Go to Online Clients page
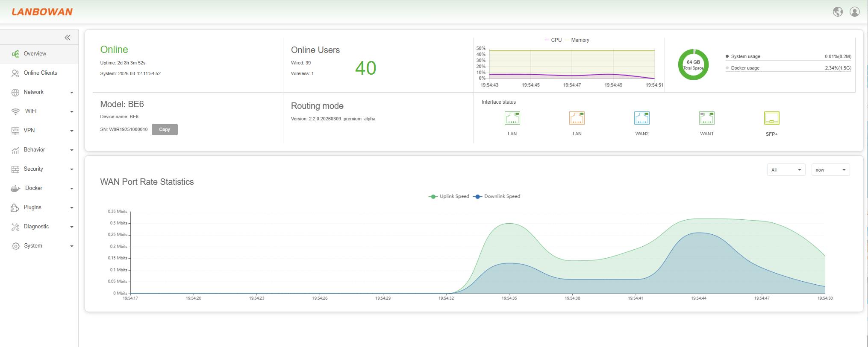This screenshot has width=868, height=347. pyautogui.click(x=40, y=73)
